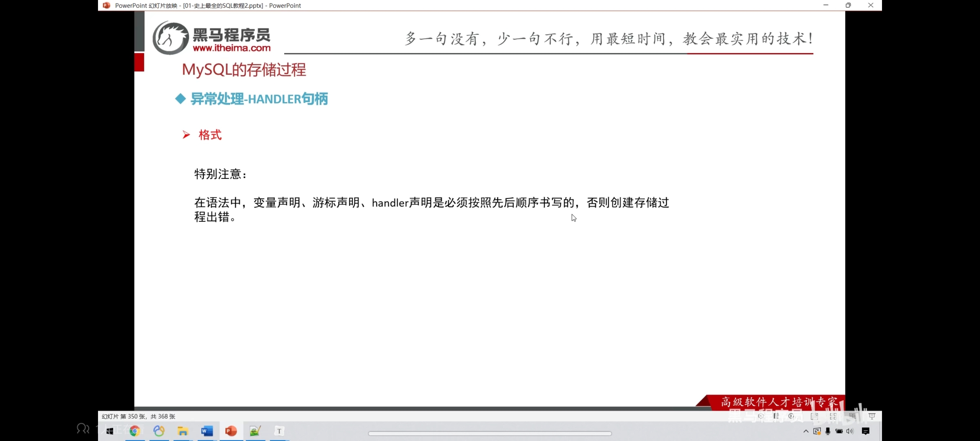Viewport: 980px width, 441px height.
Task: Switch to Slide Sorter view icon
Action: [833, 416]
